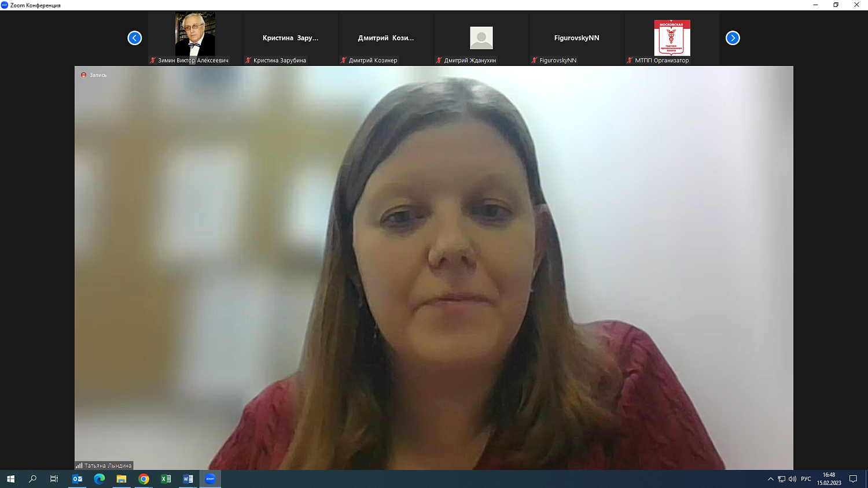Switch to Google Chrome in taskbar

tap(144, 479)
